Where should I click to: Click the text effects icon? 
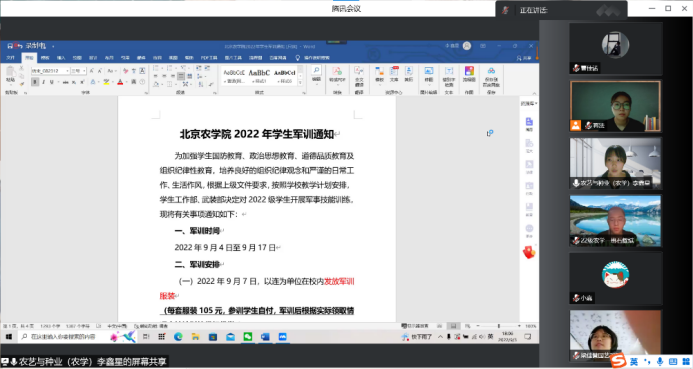pos(93,82)
